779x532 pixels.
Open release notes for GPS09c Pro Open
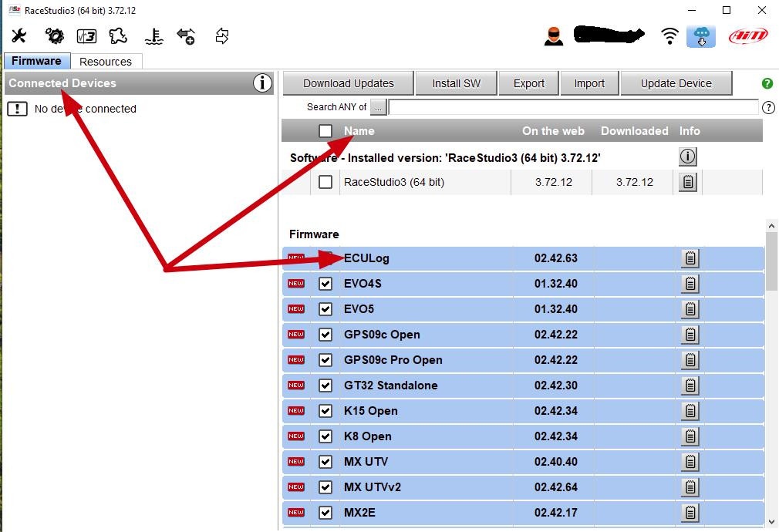pos(690,359)
